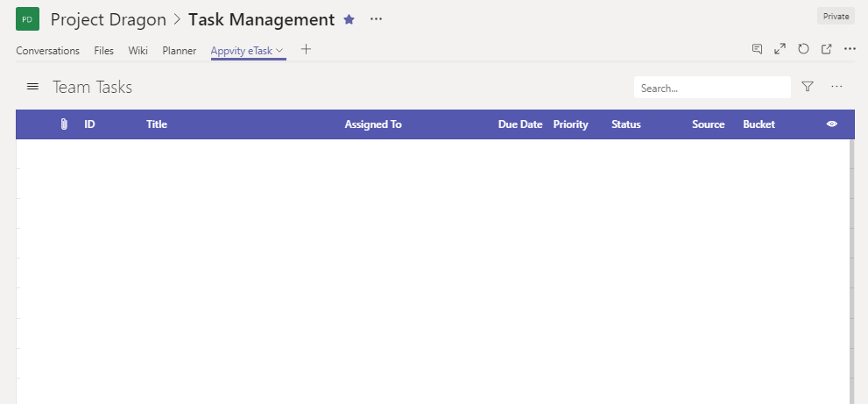Add a new tab with the plus icon
This screenshot has height=404, width=868.
(x=306, y=50)
